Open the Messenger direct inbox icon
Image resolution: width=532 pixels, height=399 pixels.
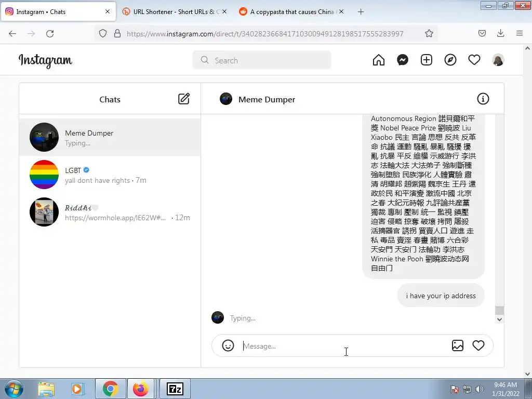tap(403, 60)
